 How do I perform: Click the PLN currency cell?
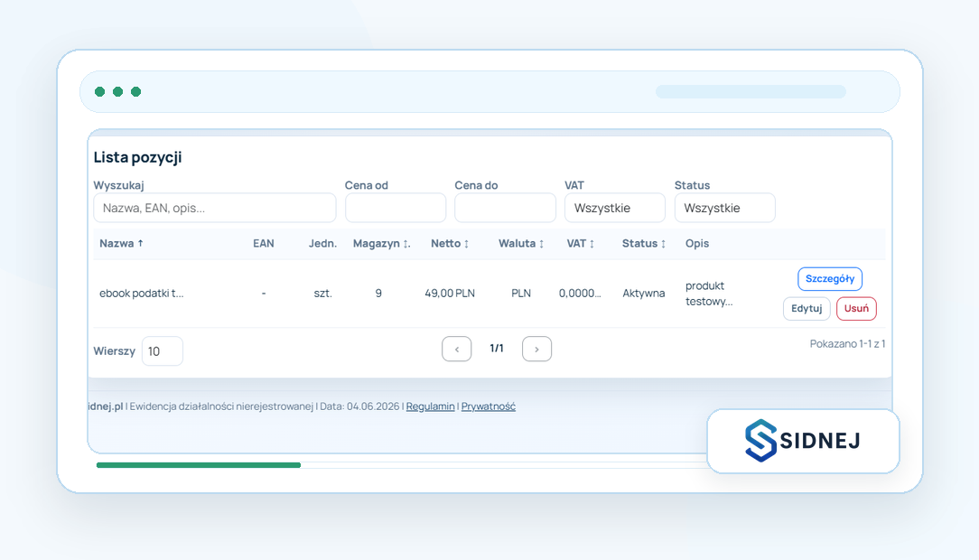[521, 294]
